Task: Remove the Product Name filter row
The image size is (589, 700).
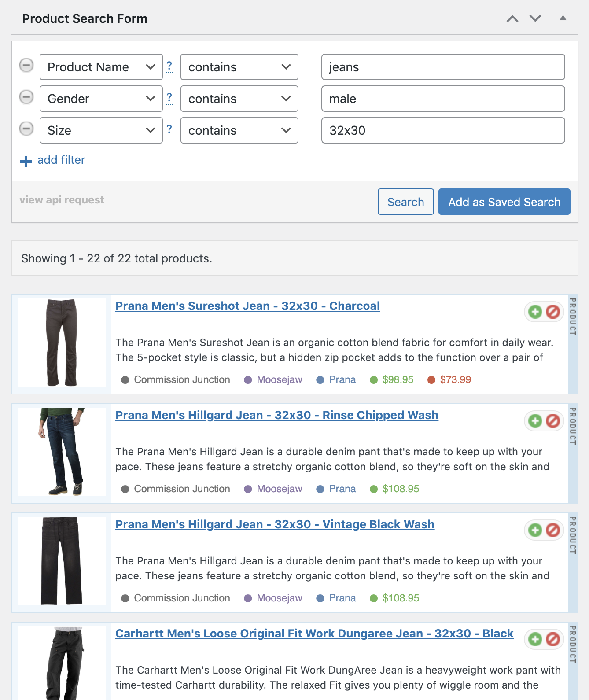Action: tap(26, 65)
